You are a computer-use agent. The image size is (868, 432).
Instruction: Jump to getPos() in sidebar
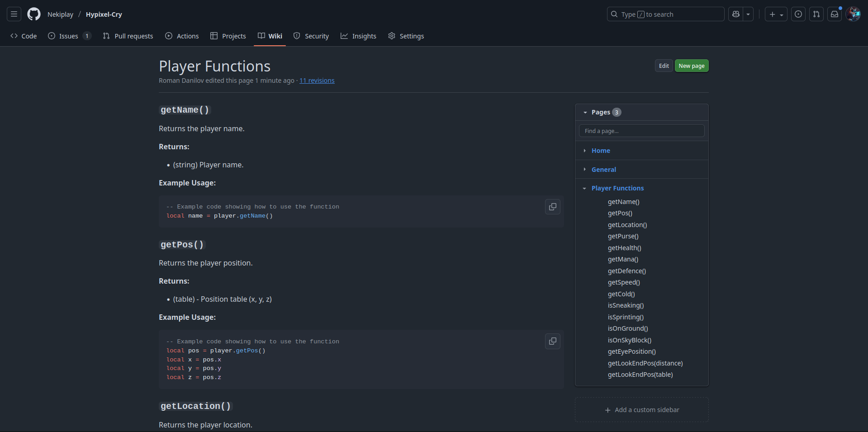tap(620, 213)
